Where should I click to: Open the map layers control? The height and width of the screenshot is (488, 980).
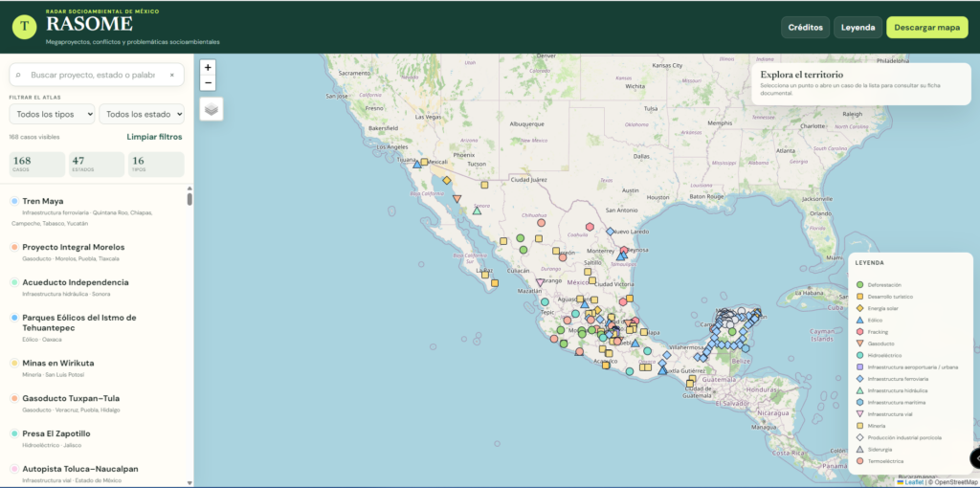tap(212, 109)
